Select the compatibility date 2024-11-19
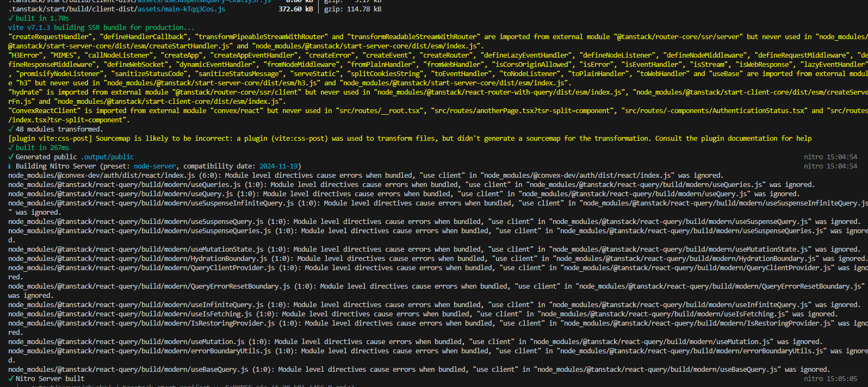 (x=278, y=166)
